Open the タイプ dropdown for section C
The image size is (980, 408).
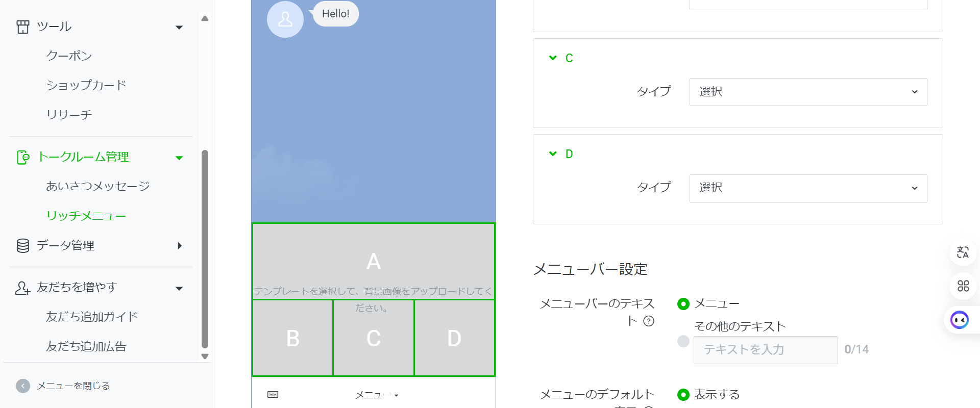click(x=808, y=92)
